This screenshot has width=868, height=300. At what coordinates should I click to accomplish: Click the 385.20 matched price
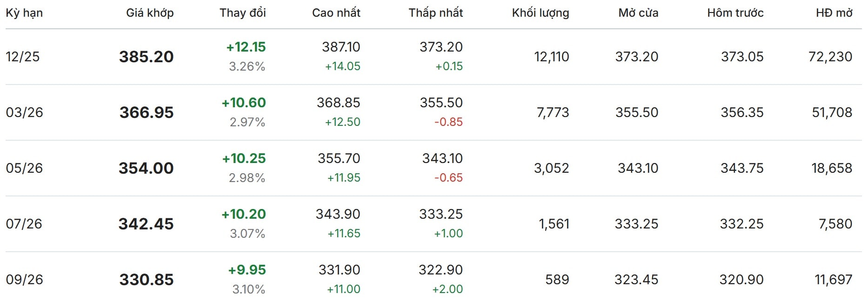146,57
